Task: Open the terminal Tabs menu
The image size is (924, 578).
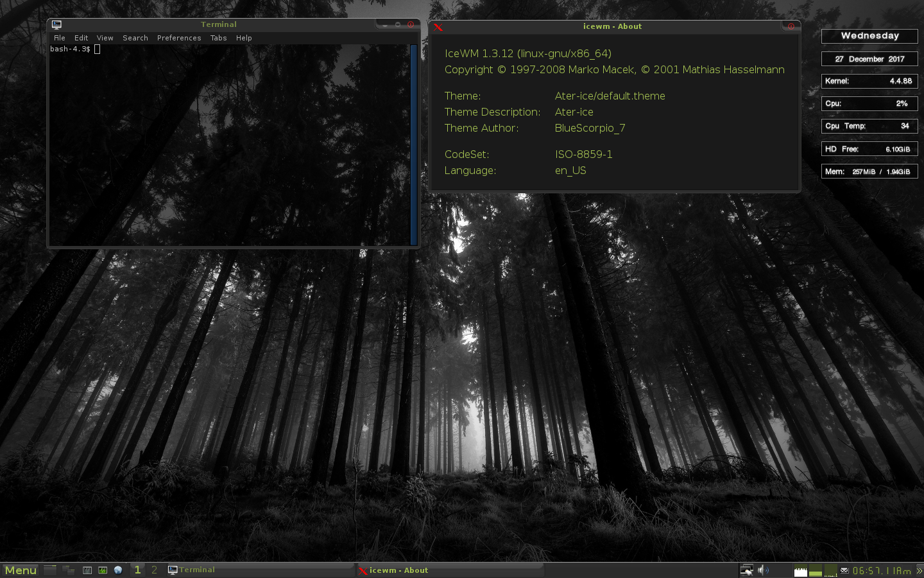Action: pos(219,38)
